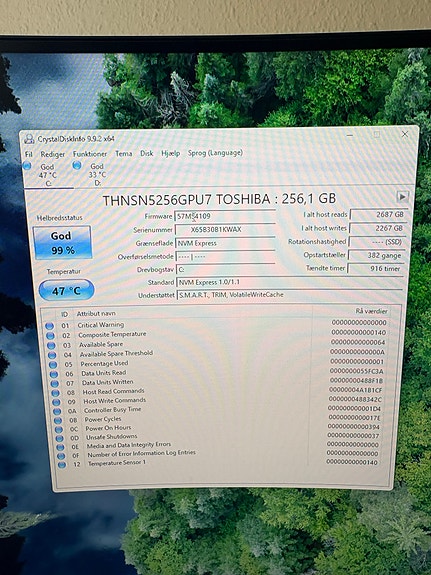Viewport: 431px width, 575px height.
Task: Select the Composite Temperature attribute name
Action: [112, 334]
